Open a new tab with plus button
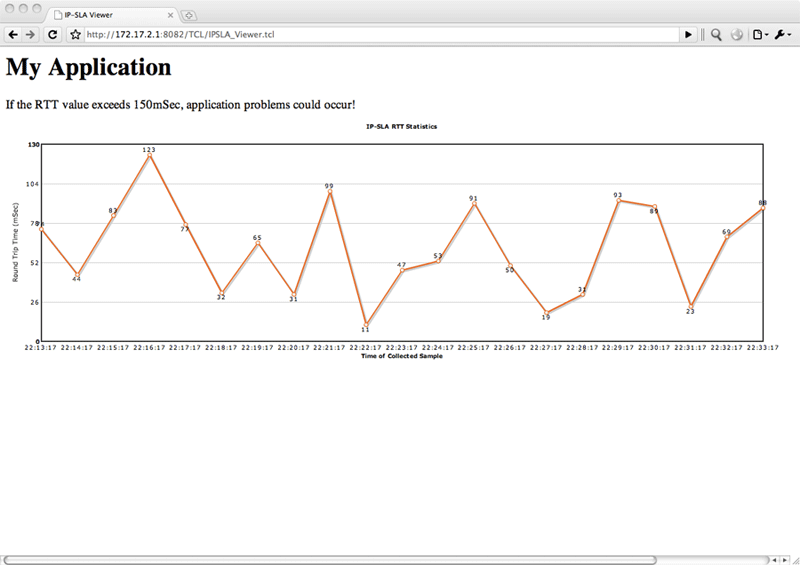Viewport: 800px width, 565px height. pyautogui.click(x=189, y=15)
